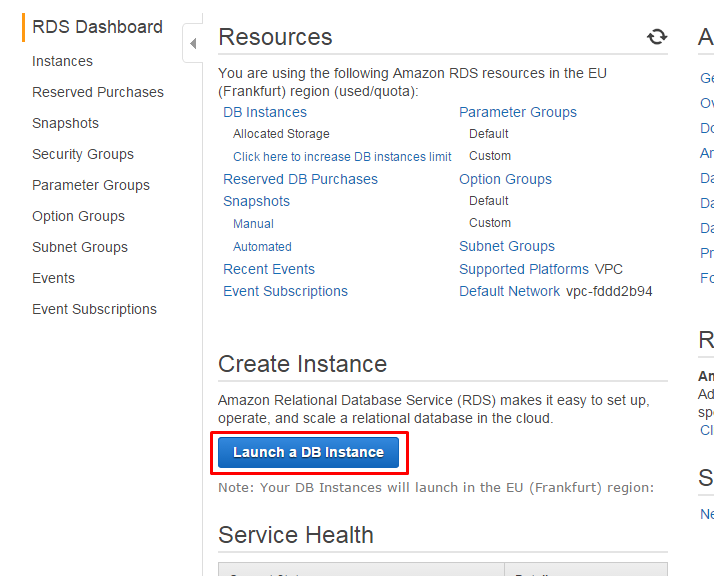Open Reserved DB Purchases resource link
The width and height of the screenshot is (714, 576).
coord(301,179)
